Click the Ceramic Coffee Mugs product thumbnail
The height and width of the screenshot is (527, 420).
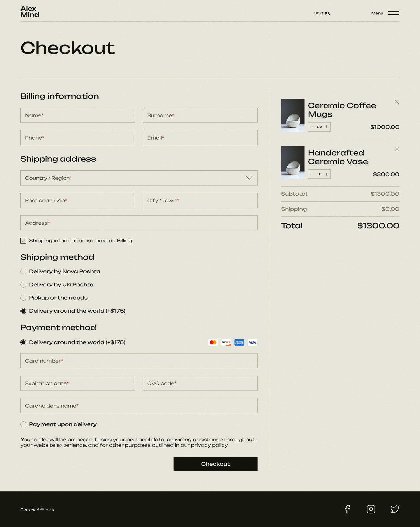(293, 115)
